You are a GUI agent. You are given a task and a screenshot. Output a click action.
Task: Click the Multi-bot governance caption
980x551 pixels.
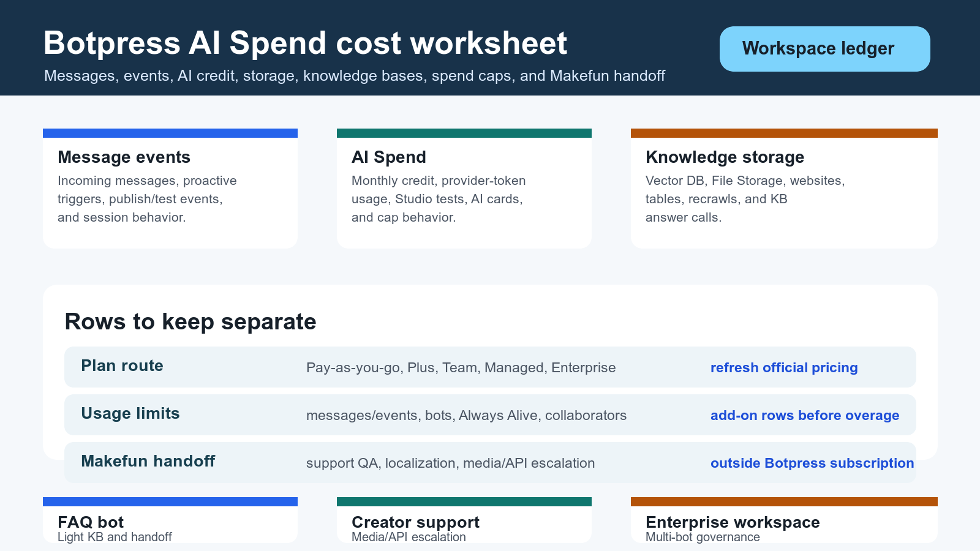[703, 537]
